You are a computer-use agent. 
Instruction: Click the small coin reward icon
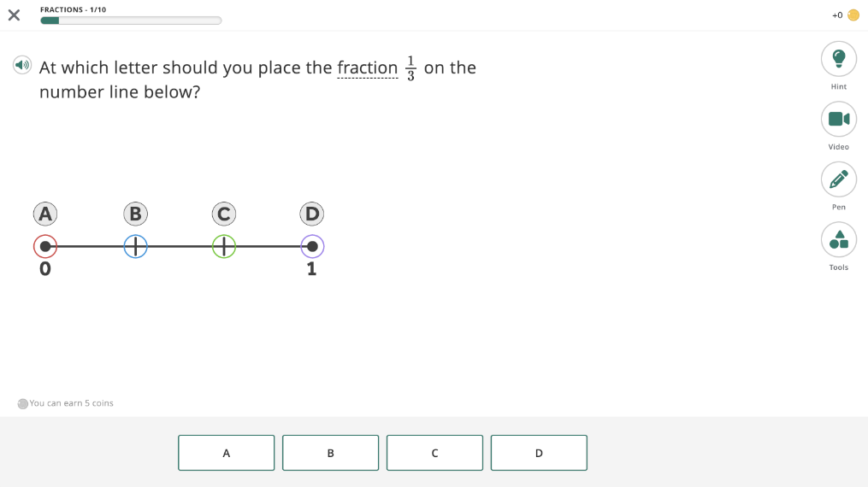point(23,403)
